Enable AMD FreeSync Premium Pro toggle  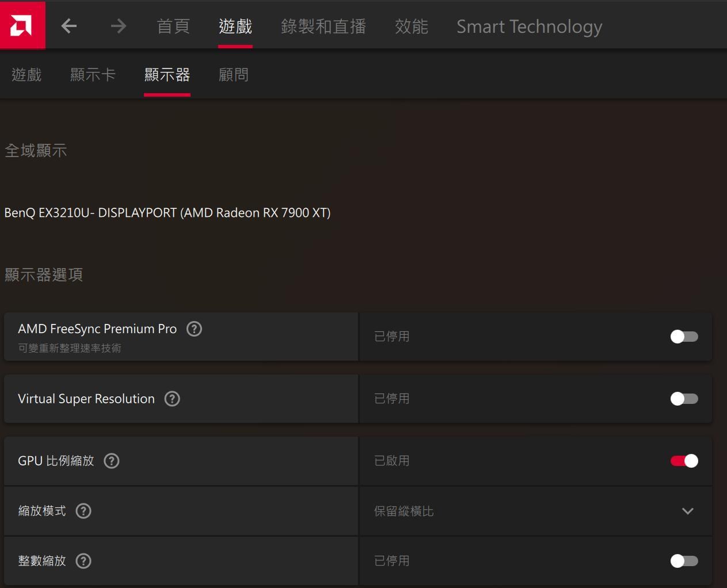point(684,337)
